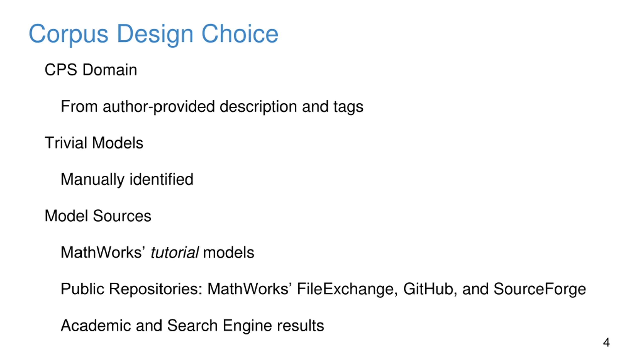Click the word models after tutorial

click(228, 252)
